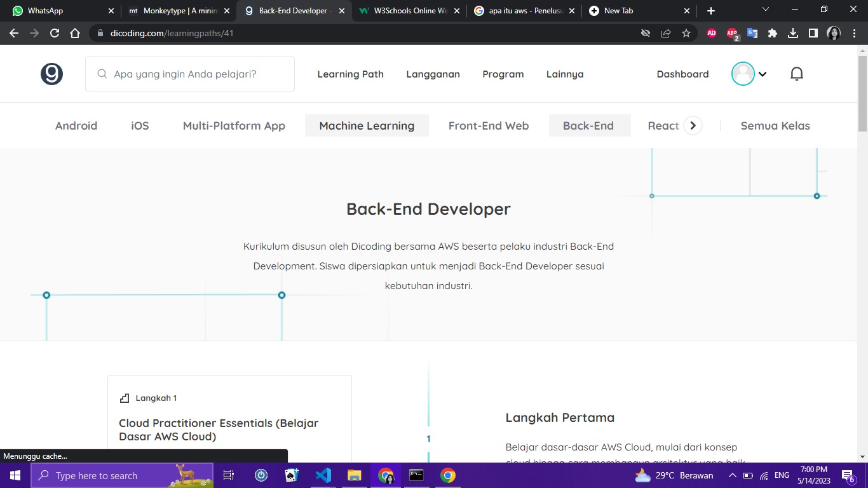Click the taskbar 'Type here to search' box
The image size is (868, 488).
tap(122, 475)
